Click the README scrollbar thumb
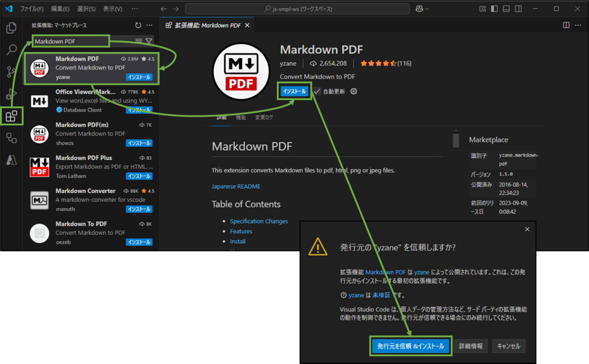The height and width of the screenshot is (364, 589). 456,140
